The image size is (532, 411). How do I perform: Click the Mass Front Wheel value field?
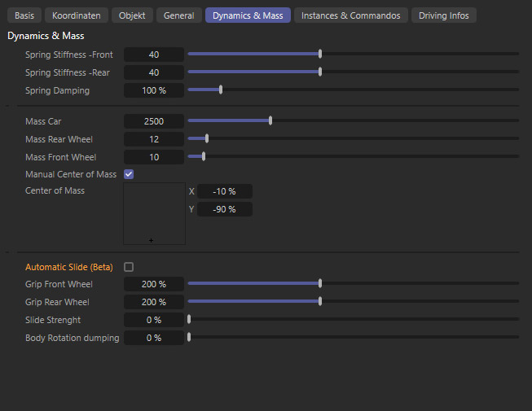pos(153,157)
